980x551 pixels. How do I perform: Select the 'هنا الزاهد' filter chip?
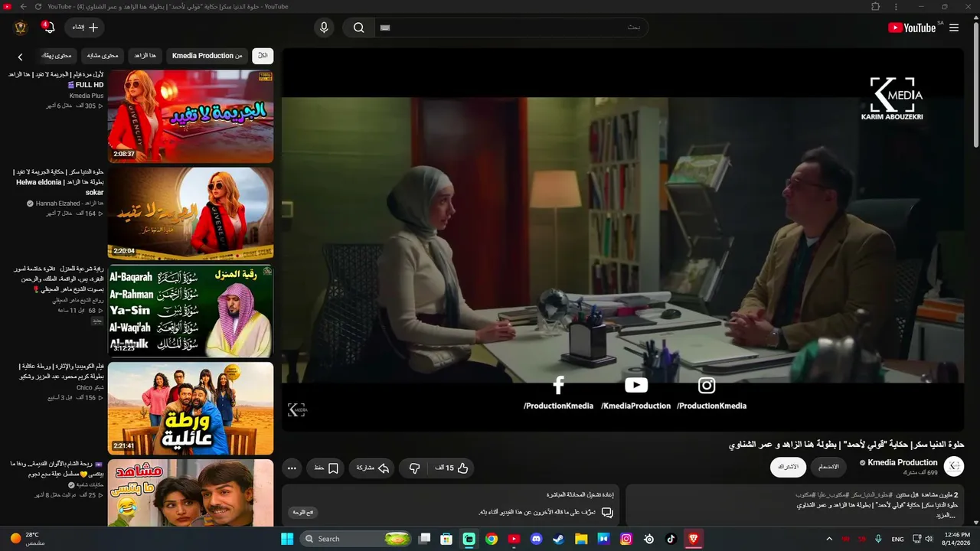[x=145, y=56]
